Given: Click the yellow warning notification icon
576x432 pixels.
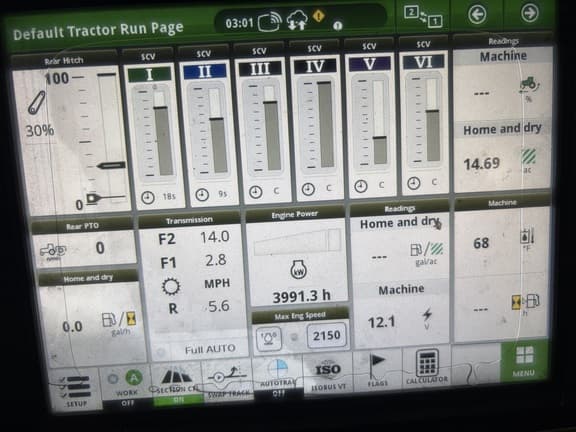Looking at the screenshot, I should [x=318, y=16].
